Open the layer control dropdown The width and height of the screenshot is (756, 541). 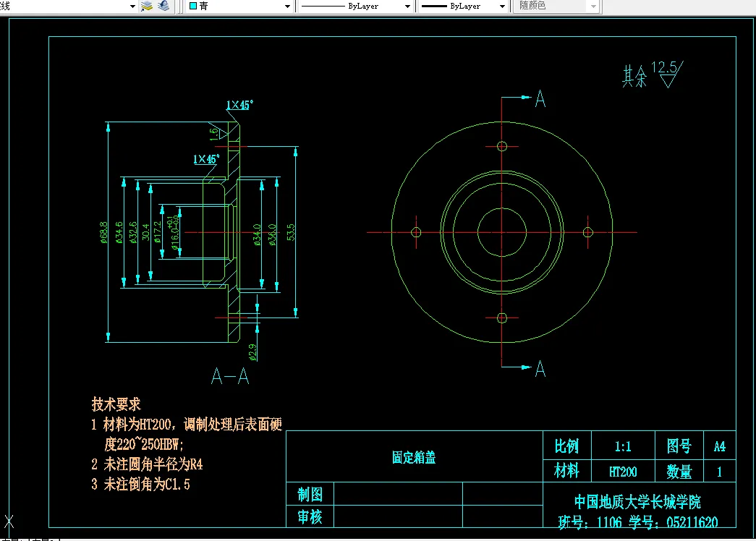click(x=132, y=6)
